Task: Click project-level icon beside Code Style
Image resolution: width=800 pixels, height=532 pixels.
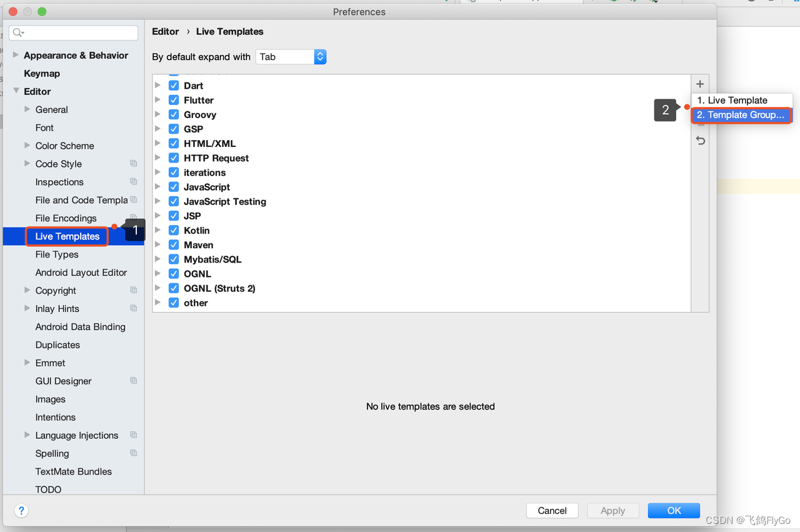Action: 133,164
